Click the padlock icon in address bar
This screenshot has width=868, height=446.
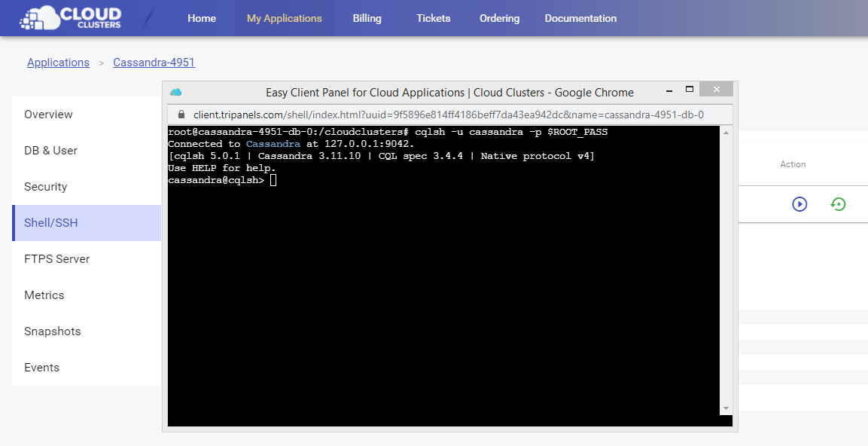[181, 115]
